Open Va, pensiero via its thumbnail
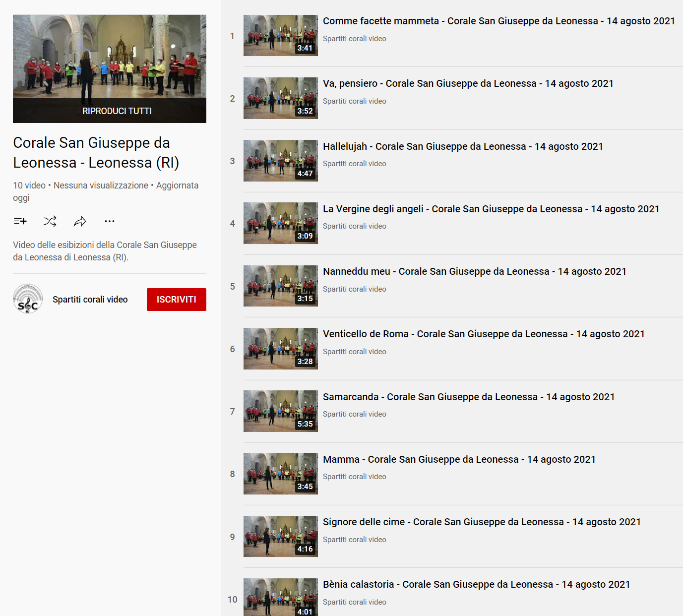683x616 pixels. click(x=280, y=98)
